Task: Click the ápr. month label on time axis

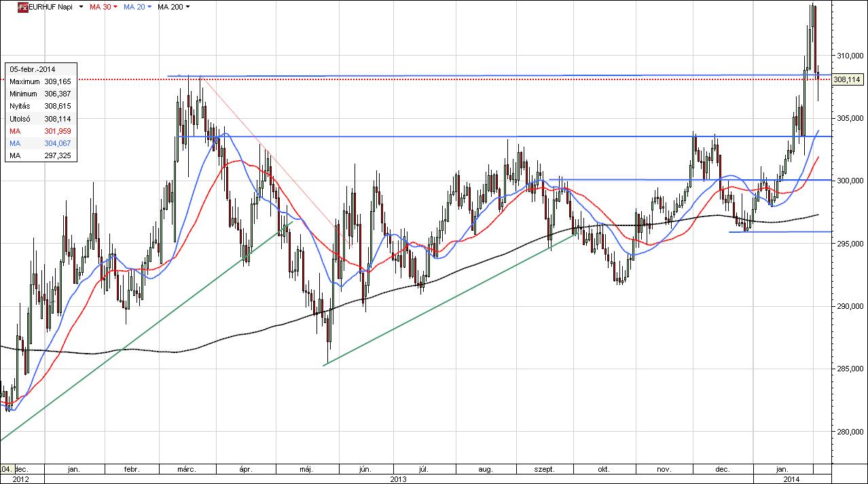Action: pyautogui.click(x=246, y=469)
